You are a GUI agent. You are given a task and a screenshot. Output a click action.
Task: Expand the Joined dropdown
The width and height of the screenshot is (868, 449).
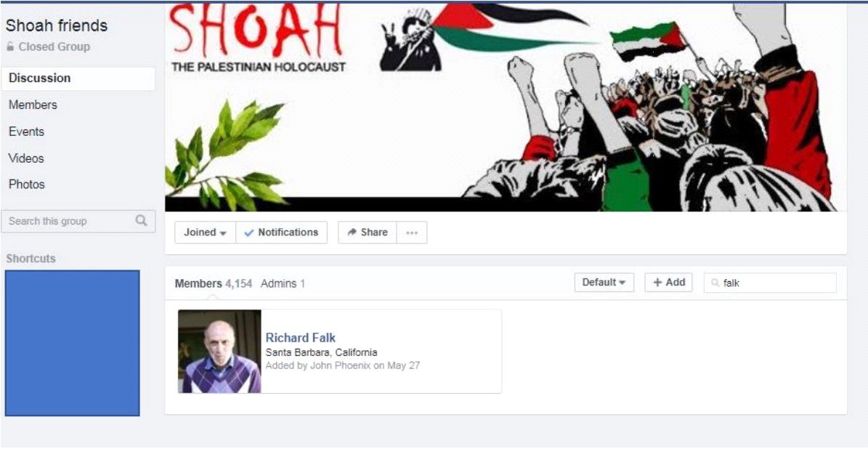pos(206,232)
